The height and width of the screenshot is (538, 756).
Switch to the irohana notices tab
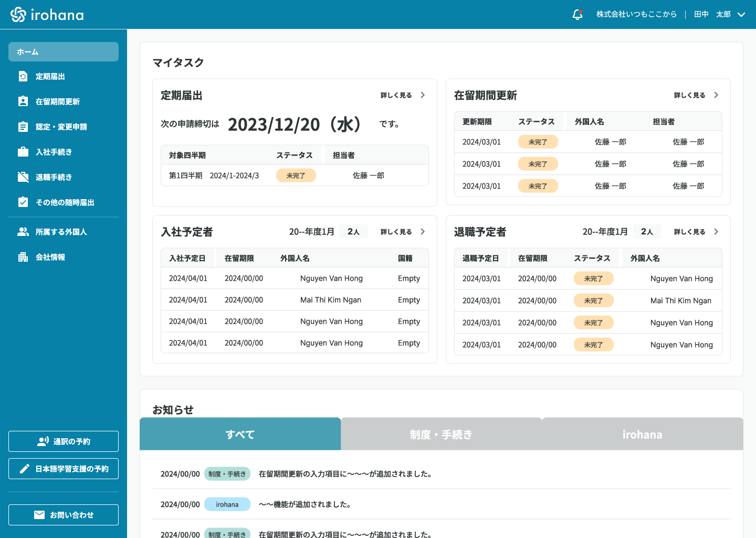(x=642, y=434)
